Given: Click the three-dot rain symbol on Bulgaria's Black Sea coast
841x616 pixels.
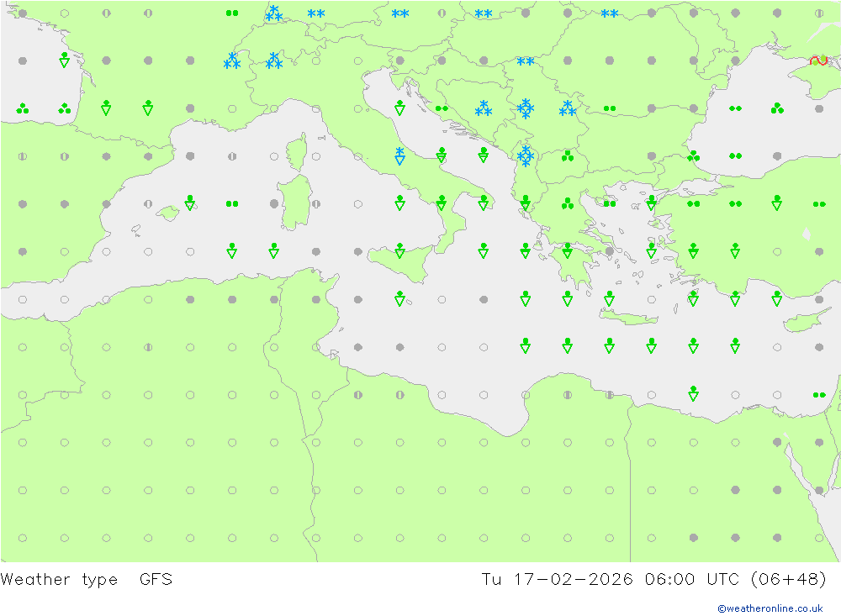Looking at the screenshot, I should pyautogui.click(x=693, y=156).
